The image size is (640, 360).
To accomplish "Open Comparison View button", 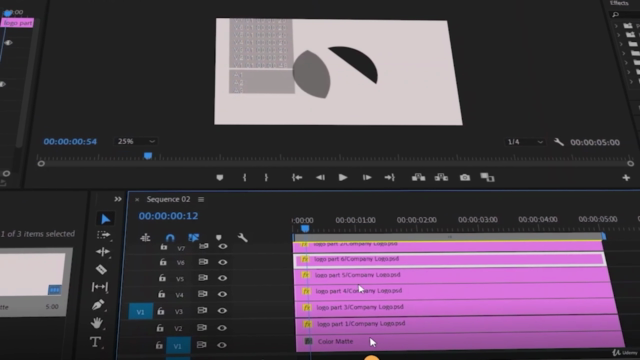I will coord(487,178).
